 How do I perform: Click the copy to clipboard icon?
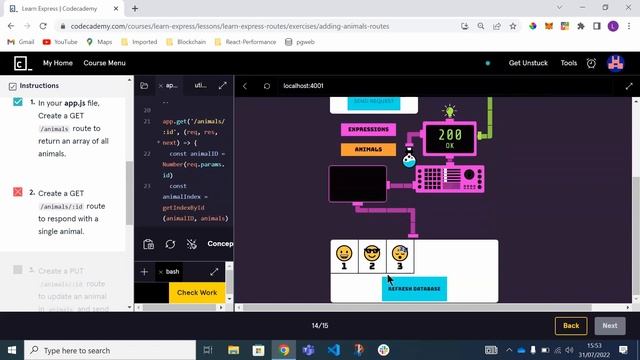149,244
